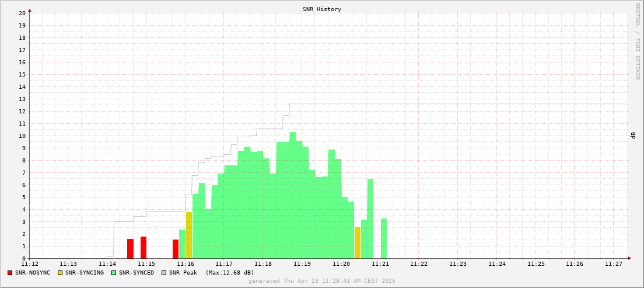Click the 20 value on y-axis
The image size is (644, 288).
tap(23, 13)
